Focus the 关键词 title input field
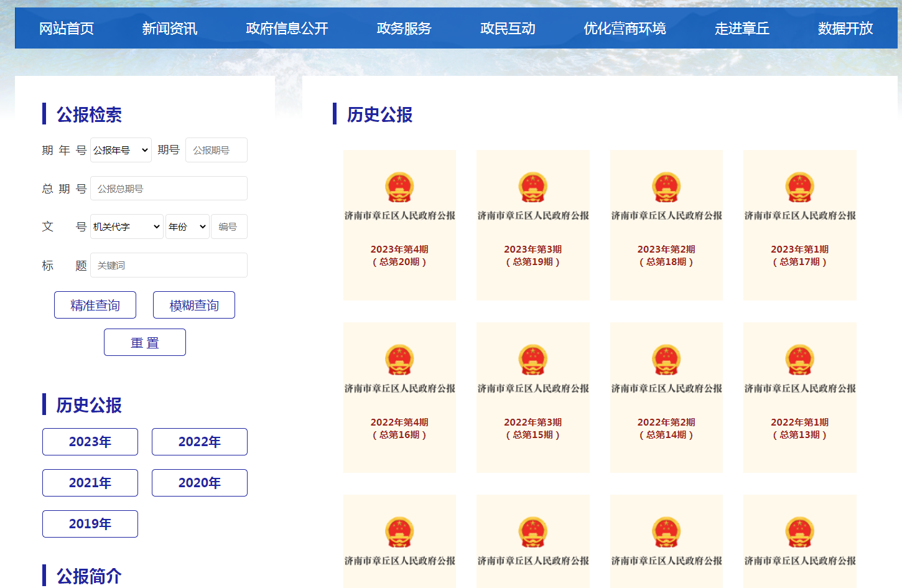The width and height of the screenshot is (902, 588). (x=169, y=265)
